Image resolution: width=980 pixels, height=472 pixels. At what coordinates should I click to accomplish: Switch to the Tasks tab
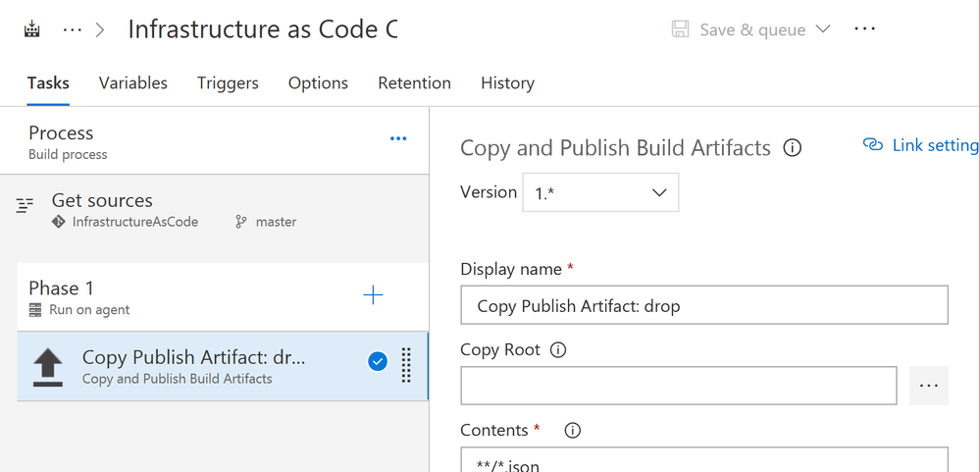click(x=48, y=83)
